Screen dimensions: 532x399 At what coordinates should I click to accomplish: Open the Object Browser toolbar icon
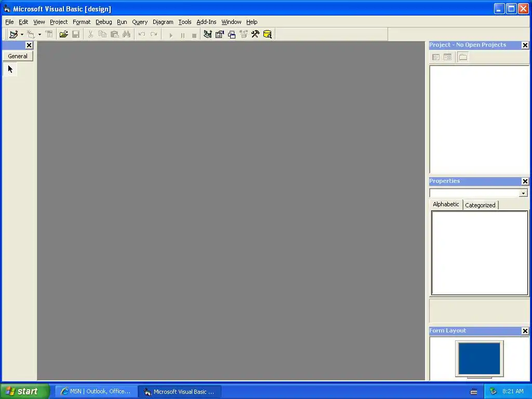(244, 34)
